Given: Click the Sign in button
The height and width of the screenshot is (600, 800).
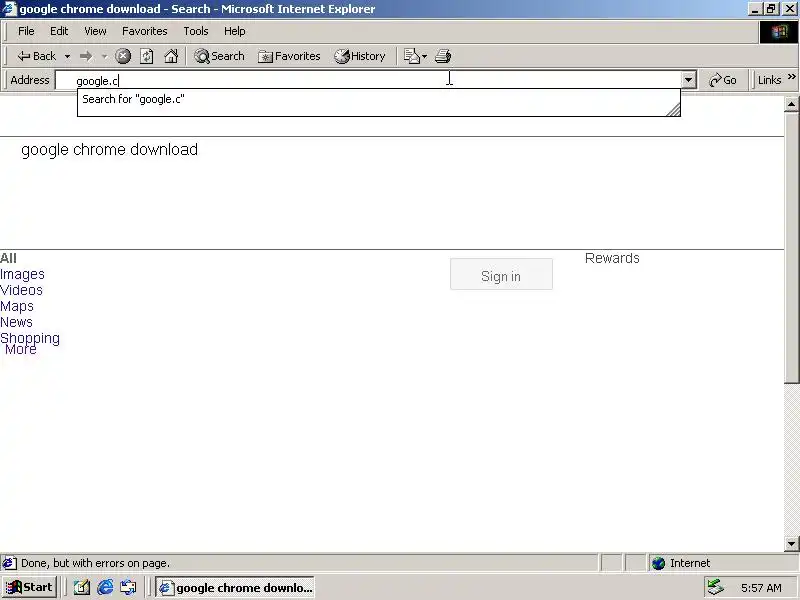Looking at the screenshot, I should point(501,274).
